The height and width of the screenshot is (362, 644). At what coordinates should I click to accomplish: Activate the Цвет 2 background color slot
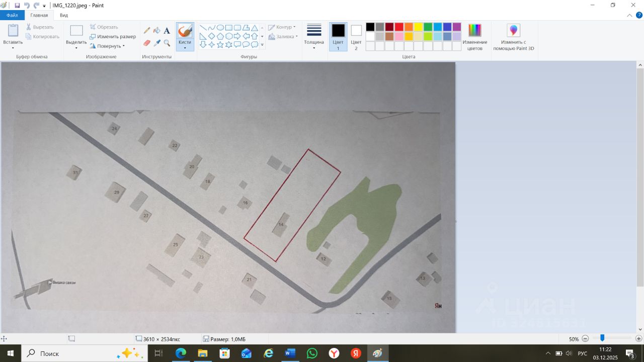coord(356,37)
